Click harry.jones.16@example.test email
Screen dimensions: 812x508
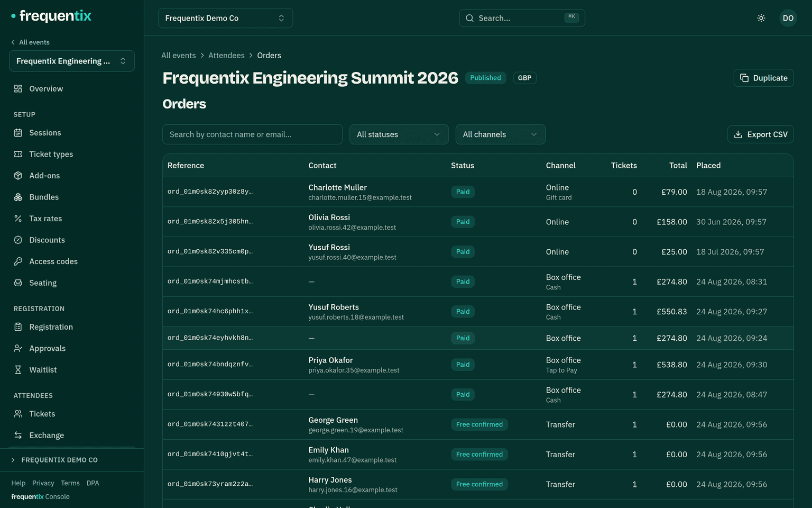pos(353,490)
